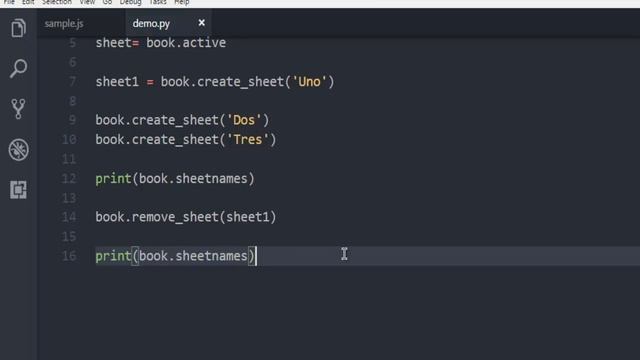The height and width of the screenshot is (360, 640).
Task: Open the Explorer files icon
Action: [18, 28]
